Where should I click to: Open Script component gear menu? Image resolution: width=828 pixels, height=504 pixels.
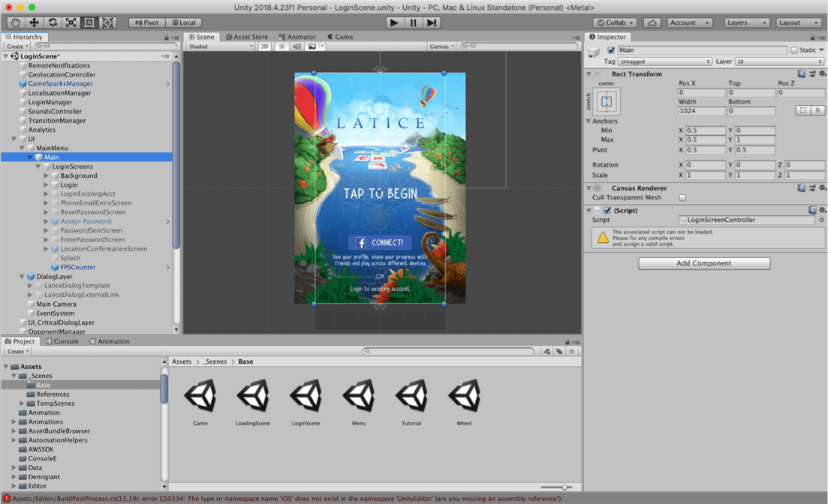click(822, 210)
